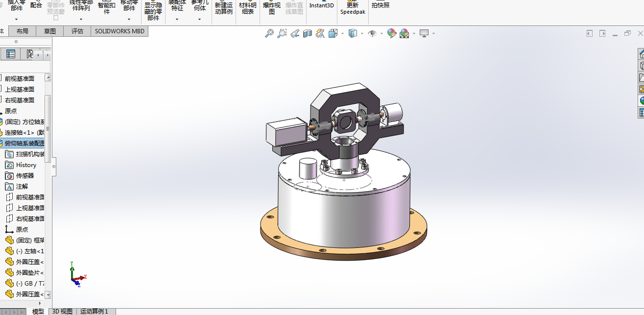Click the Zoom to Fit icon

[269, 33]
